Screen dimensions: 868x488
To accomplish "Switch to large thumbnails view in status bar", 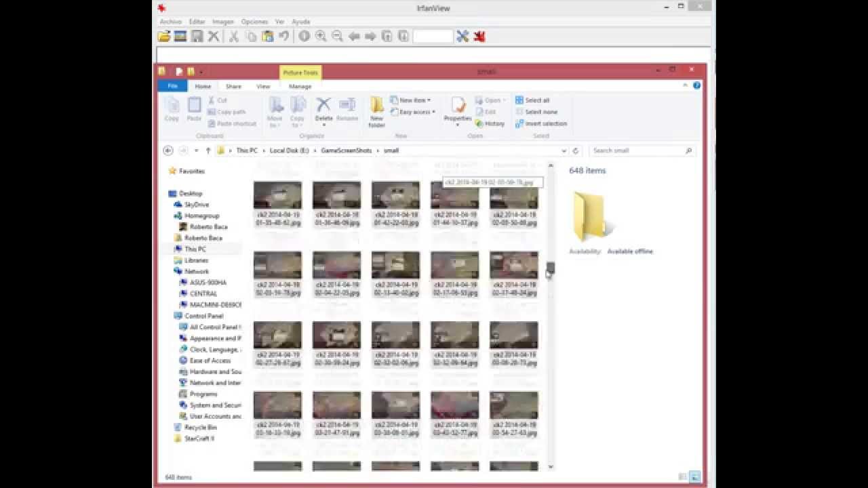I will point(695,477).
